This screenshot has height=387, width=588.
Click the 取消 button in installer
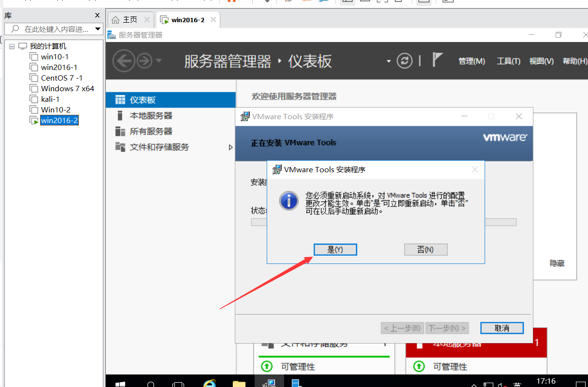pos(502,328)
